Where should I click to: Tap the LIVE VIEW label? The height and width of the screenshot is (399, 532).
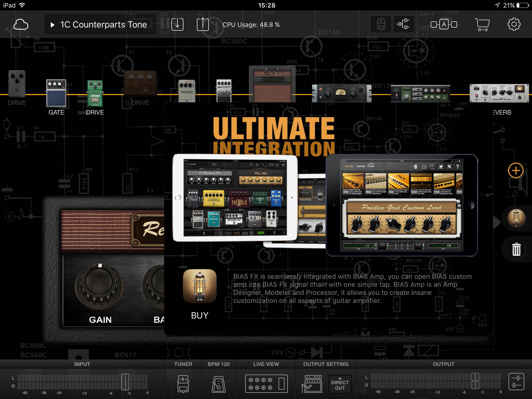coord(266,364)
